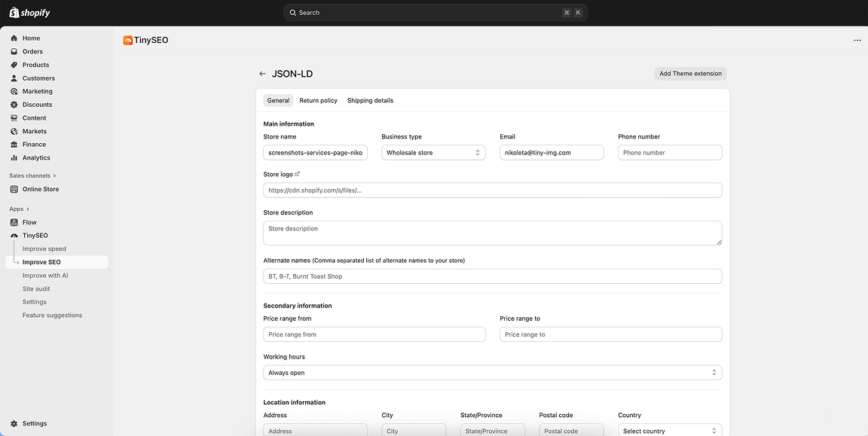Click the Products tag icon
Viewport: 868px width, 436px height.
(14, 65)
